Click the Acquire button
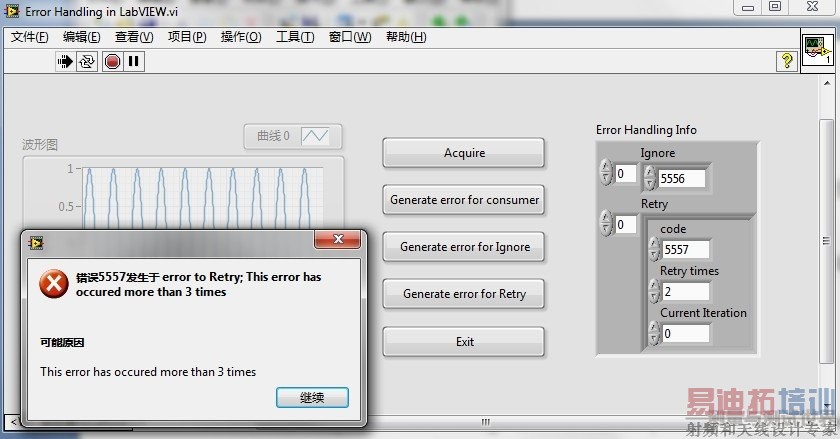840x439 pixels. coord(464,153)
